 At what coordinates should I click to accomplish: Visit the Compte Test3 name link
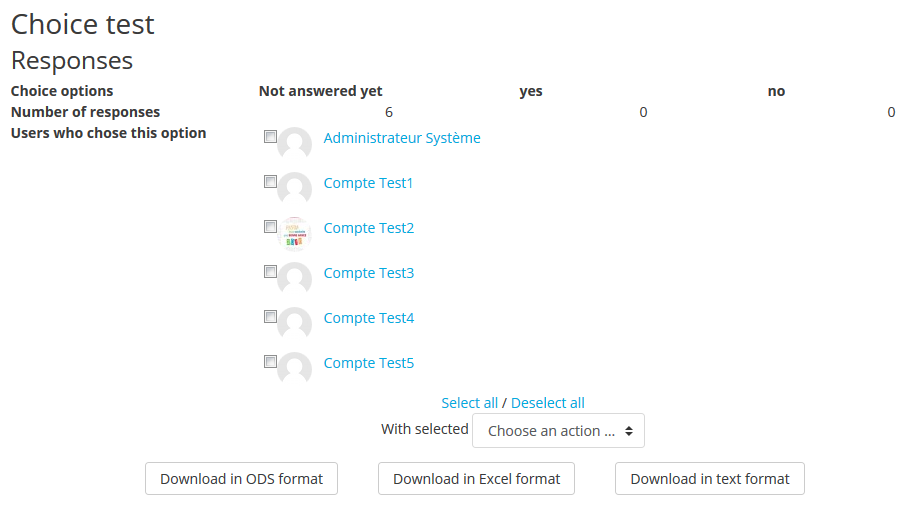[x=369, y=273]
